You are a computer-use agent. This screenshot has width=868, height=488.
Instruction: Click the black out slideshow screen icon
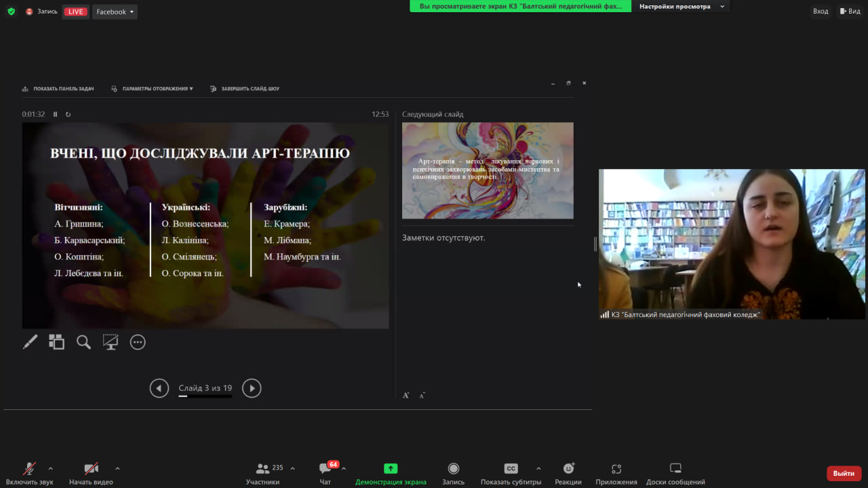111,342
